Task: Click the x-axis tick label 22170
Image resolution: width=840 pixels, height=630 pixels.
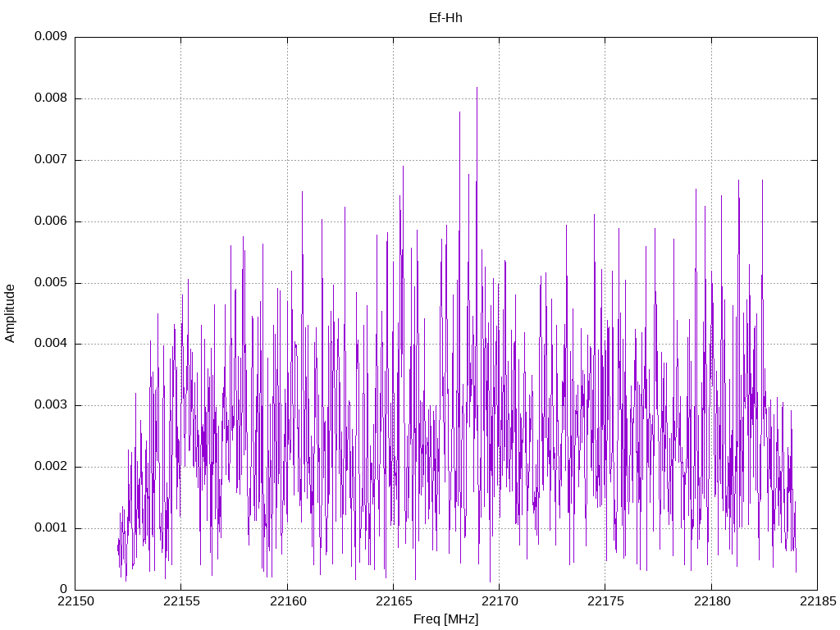Action: click(500, 601)
